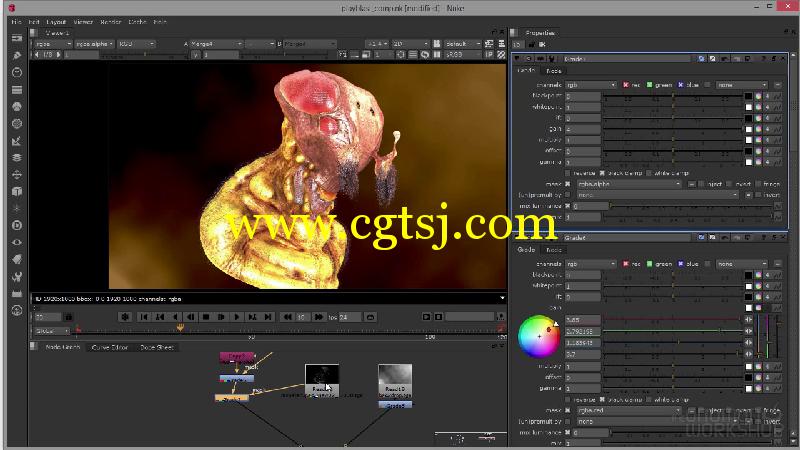Open the Keyer nodes toolbar menu
Viewport: 800px width, 450px height.
click(17, 141)
